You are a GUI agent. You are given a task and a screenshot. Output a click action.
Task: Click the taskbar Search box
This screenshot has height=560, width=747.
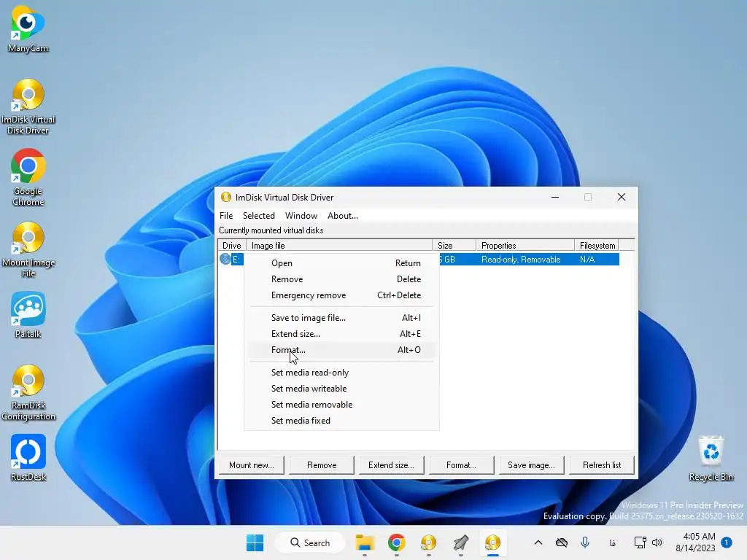tap(310, 542)
